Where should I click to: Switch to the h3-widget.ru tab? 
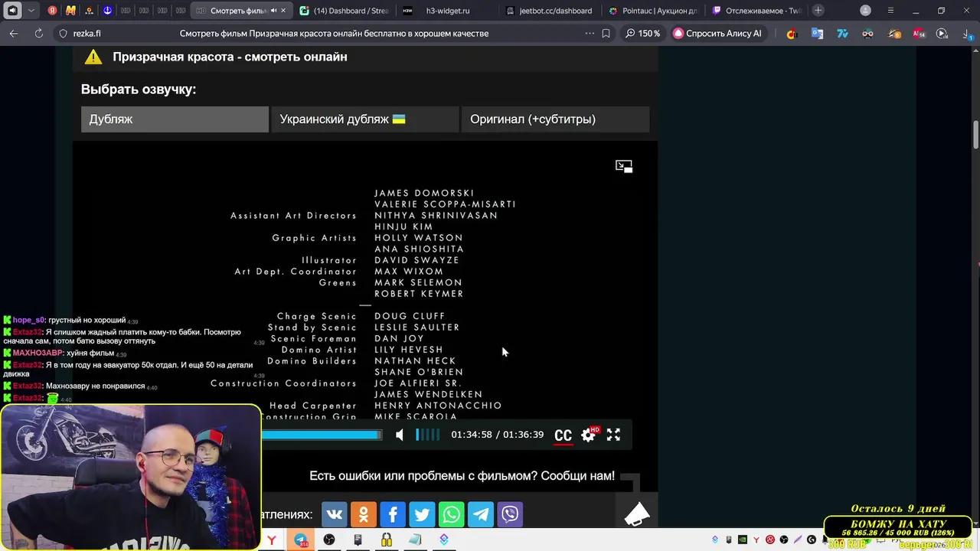tap(448, 11)
